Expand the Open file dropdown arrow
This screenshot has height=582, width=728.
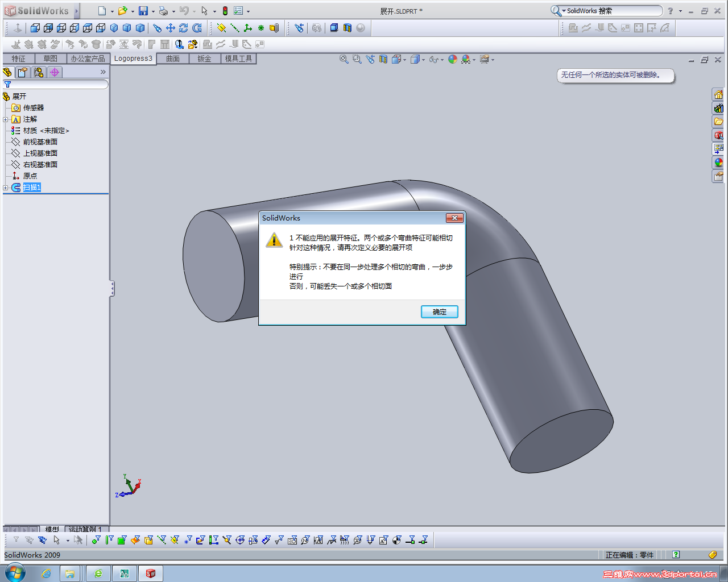[133, 11]
